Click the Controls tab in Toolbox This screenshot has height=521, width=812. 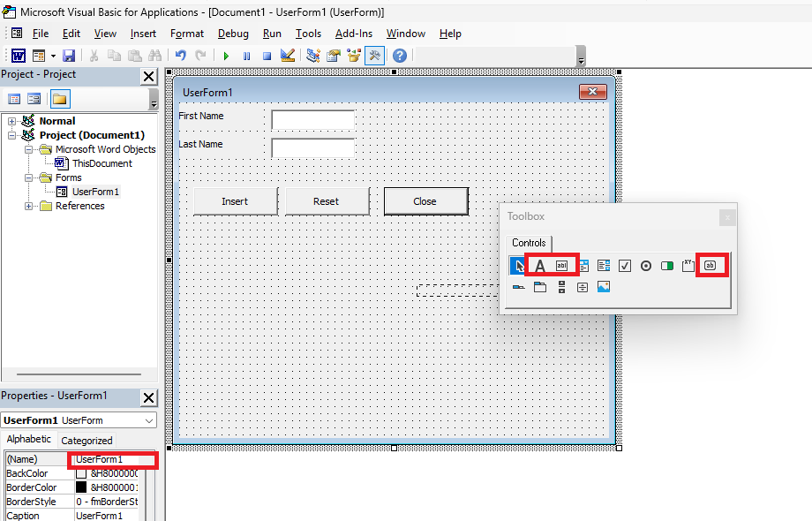[529, 243]
